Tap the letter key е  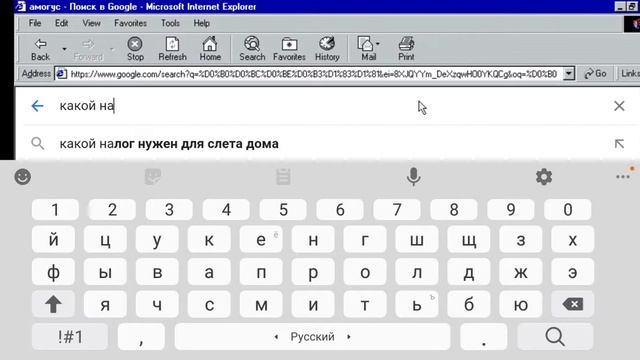pyautogui.click(x=261, y=239)
